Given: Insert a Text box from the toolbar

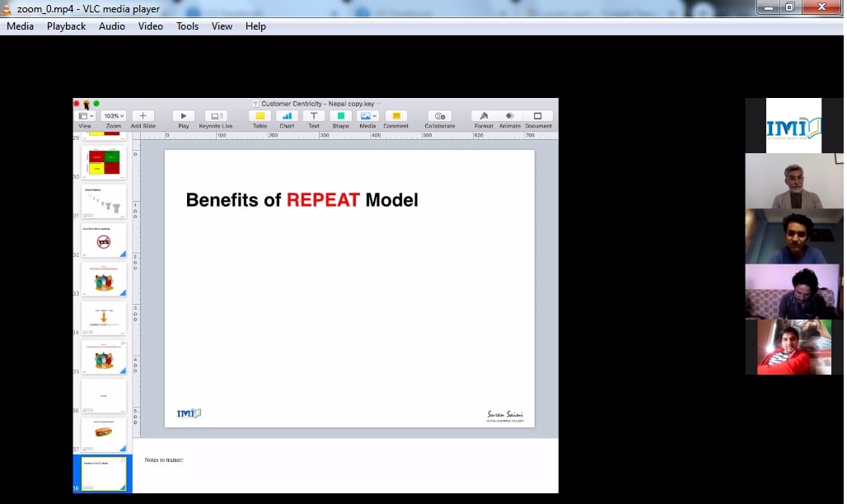Looking at the screenshot, I should [x=313, y=115].
